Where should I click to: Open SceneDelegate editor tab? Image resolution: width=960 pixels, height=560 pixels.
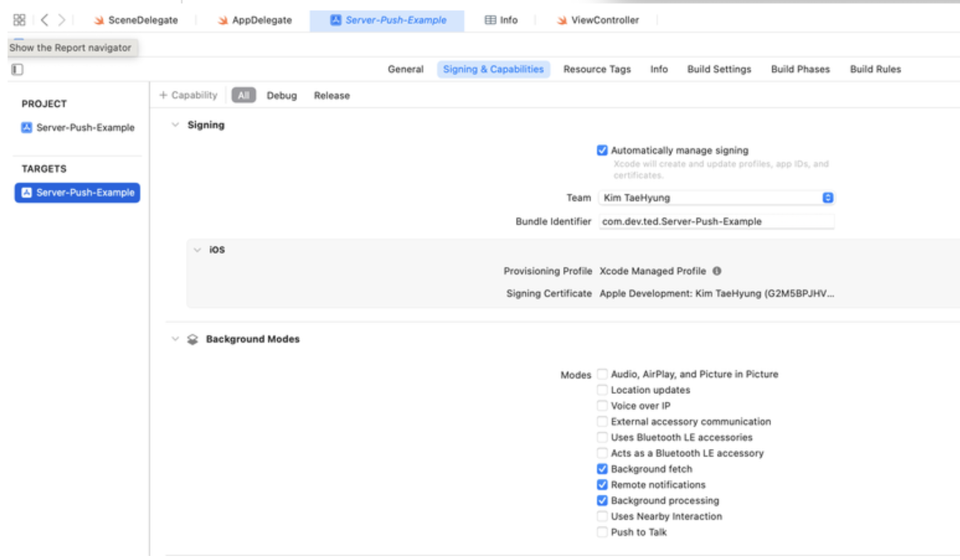pos(137,20)
